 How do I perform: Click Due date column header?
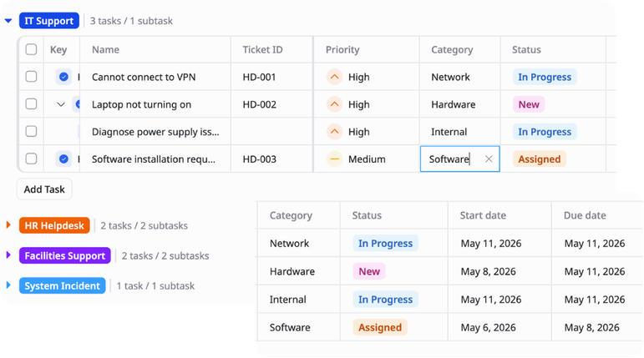(585, 215)
